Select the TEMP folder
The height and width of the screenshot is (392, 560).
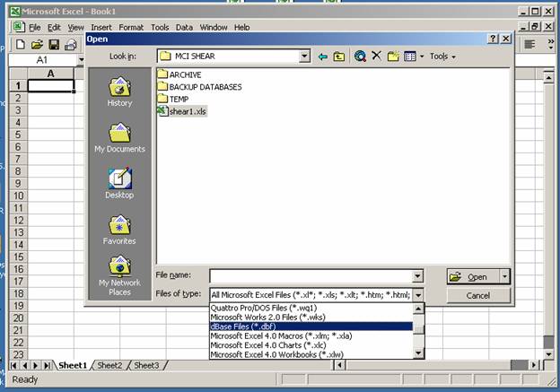pyautogui.click(x=173, y=99)
